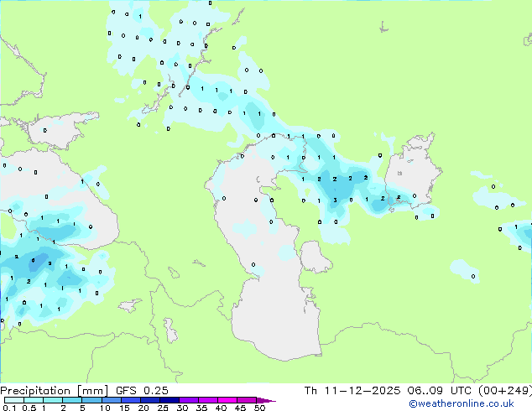Click the '30' legend scale label
Image resolution: width=532 pixels, height=411 pixels.
pos(182,408)
